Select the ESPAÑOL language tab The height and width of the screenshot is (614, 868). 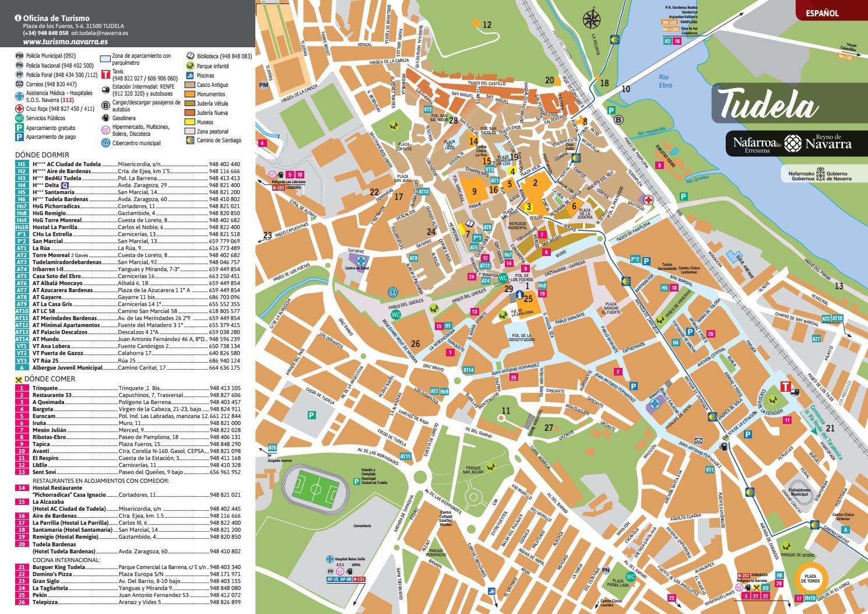[822, 12]
